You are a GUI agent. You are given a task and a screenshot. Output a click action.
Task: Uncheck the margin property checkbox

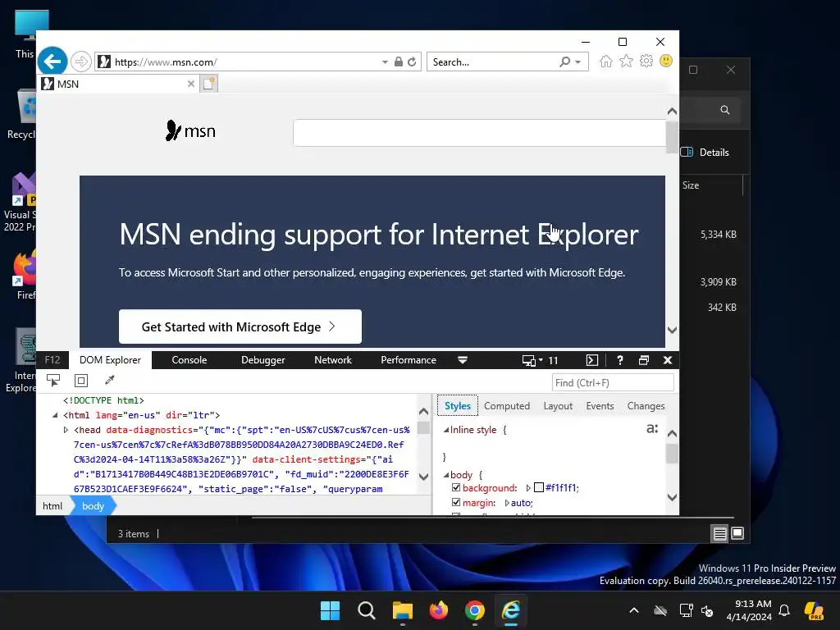[x=456, y=503]
